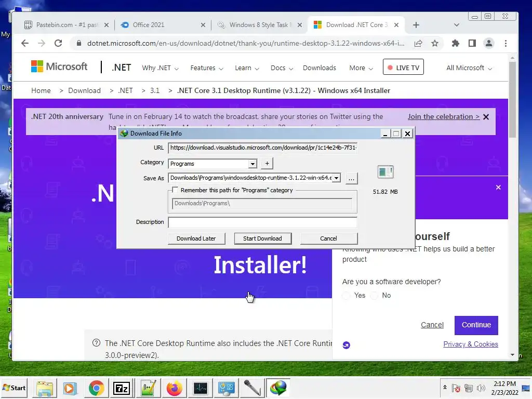The height and width of the screenshot is (399, 532).
Task: Click Continue in survey panel
Action: 476,325
